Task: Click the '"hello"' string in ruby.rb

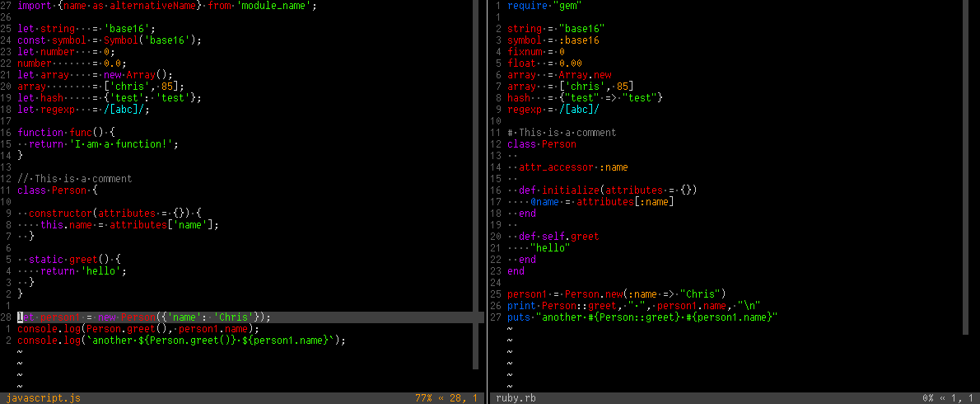Action: (551, 248)
